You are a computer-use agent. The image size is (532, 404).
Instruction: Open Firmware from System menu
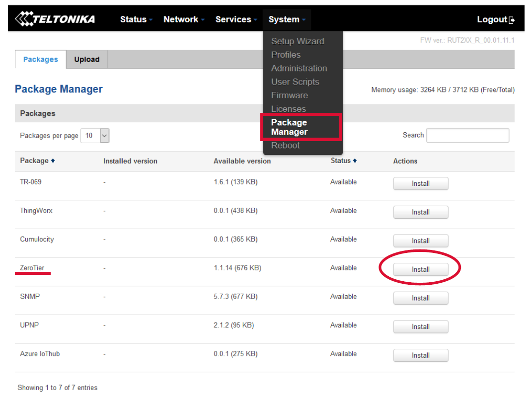coord(290,95)
